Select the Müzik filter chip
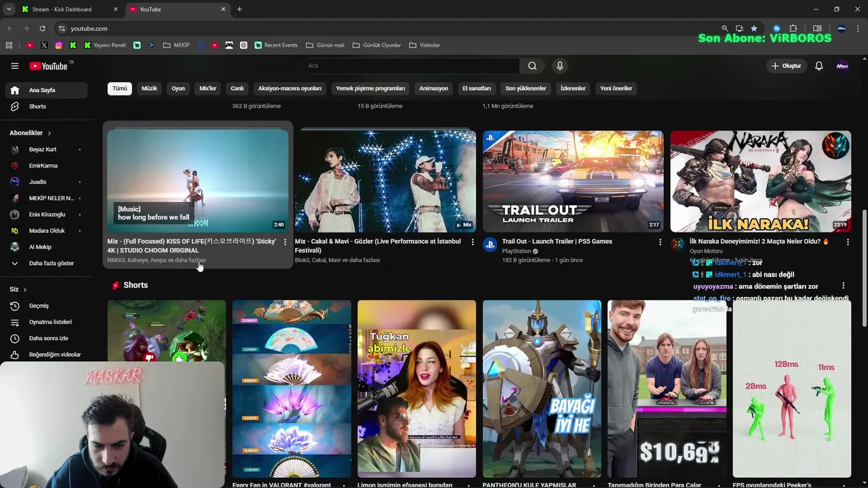The image size is (868, 488). 149,89
